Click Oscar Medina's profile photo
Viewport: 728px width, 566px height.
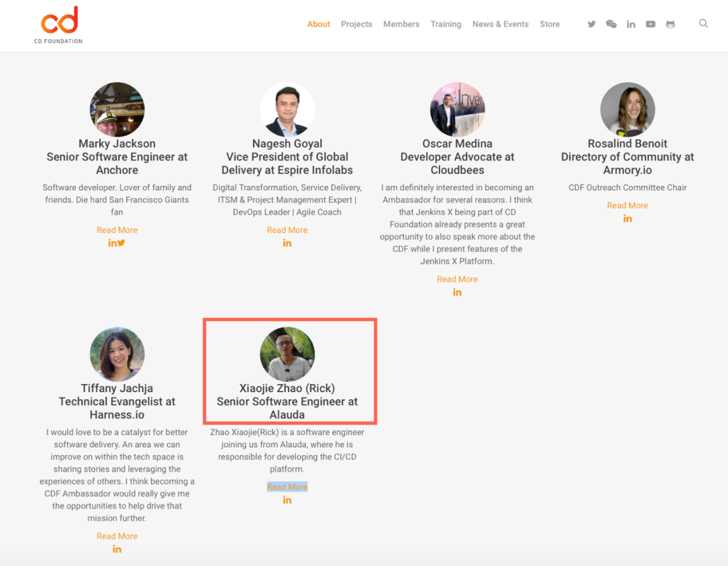[x=457, y=110]
